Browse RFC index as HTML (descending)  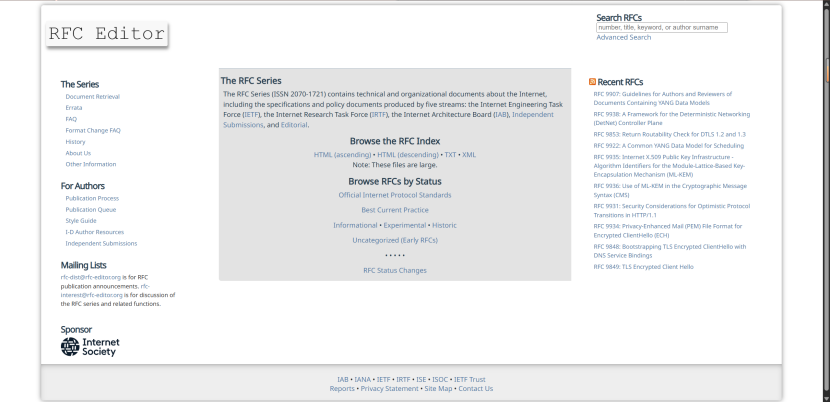pyautogui.click(x=408, y=155)
